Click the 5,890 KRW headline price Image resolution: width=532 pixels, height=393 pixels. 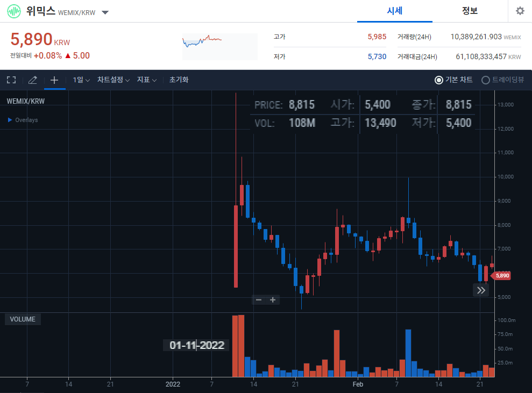(x=40, y=39)
